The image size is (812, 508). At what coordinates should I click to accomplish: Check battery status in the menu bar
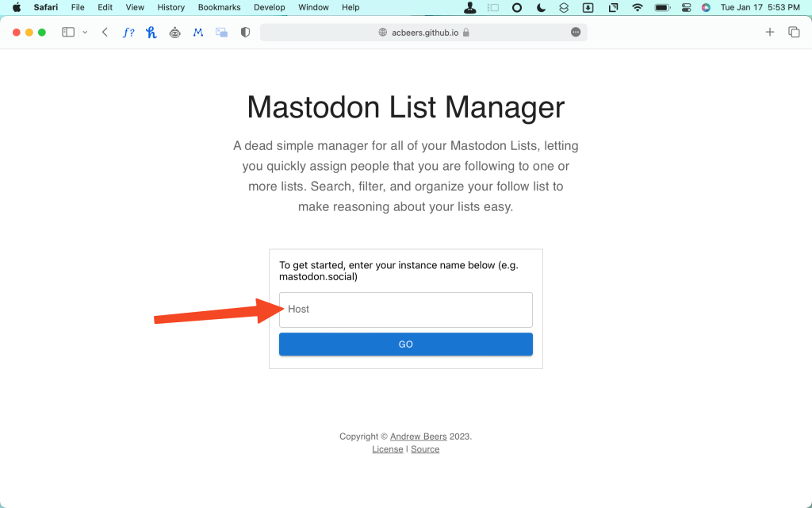(x=661, y=7)
